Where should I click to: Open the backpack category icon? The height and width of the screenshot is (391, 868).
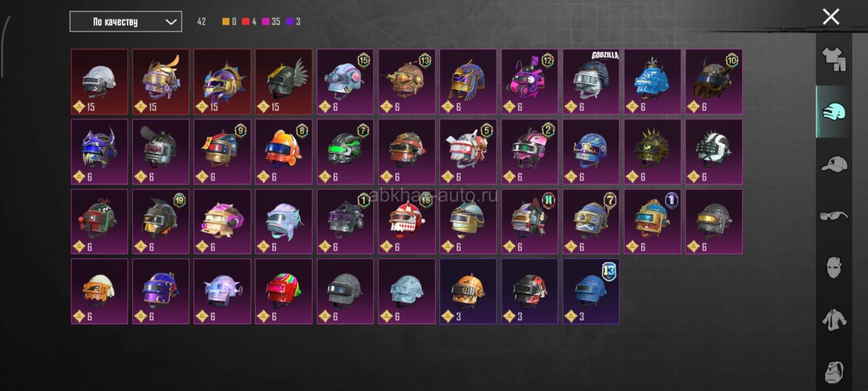click(x=834, y=372)
